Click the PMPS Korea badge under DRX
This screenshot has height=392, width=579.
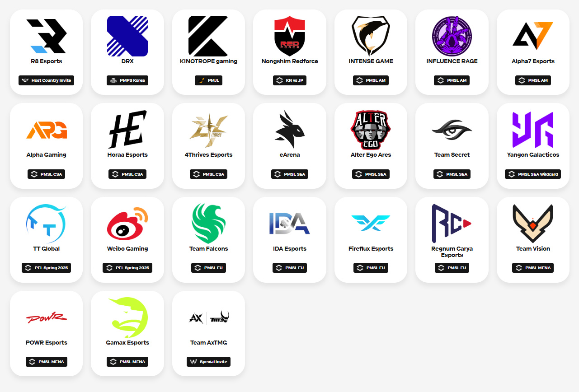point(127,80)
